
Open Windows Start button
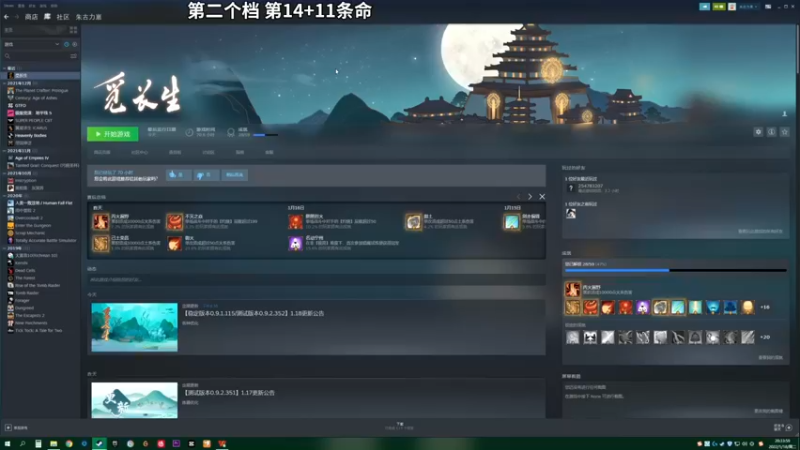7,444
